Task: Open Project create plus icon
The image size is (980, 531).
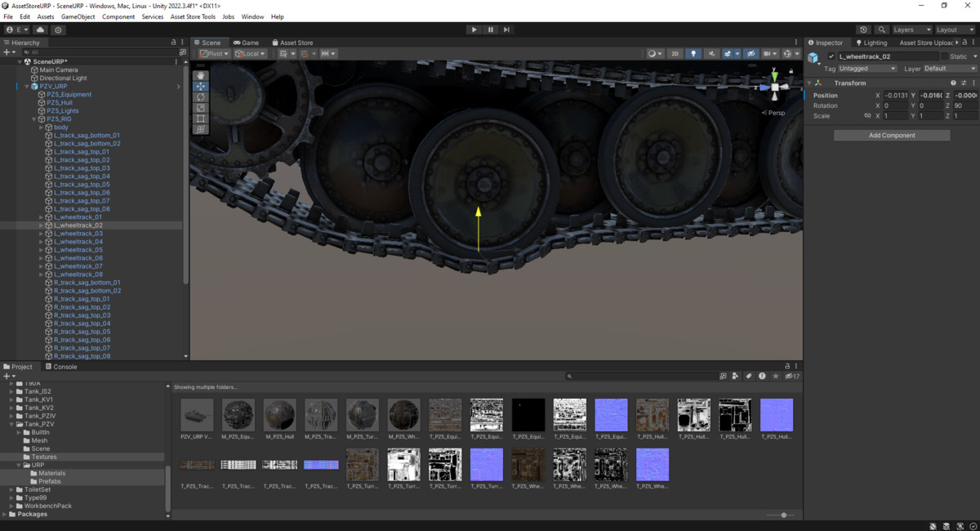Action: point(8,377)
